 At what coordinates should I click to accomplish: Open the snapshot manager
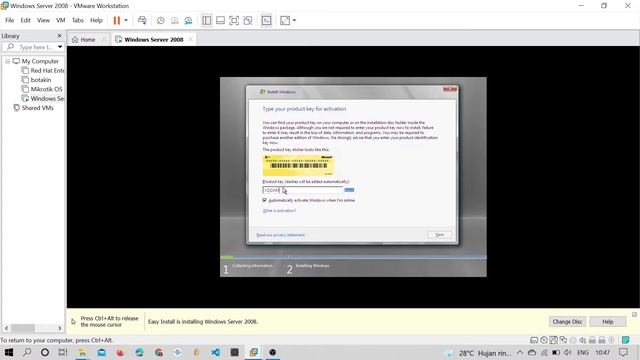(188, 20)
